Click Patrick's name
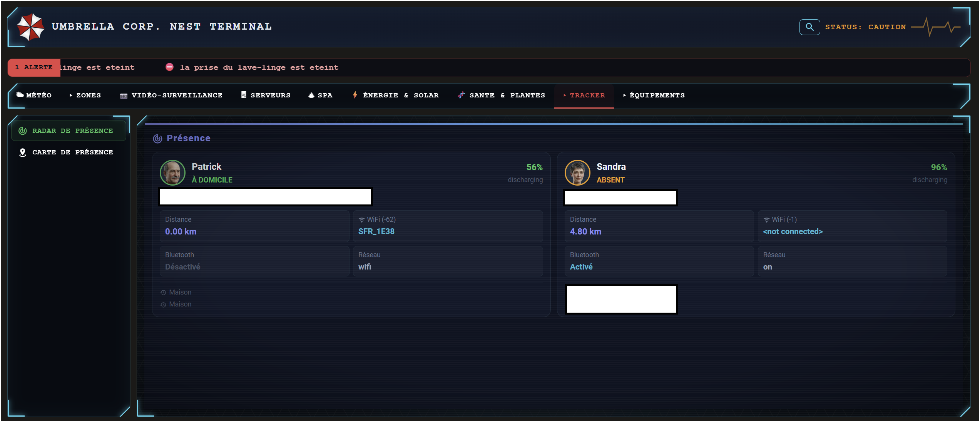Viewport: 980px width, 422px height. (x=206, y=167)
